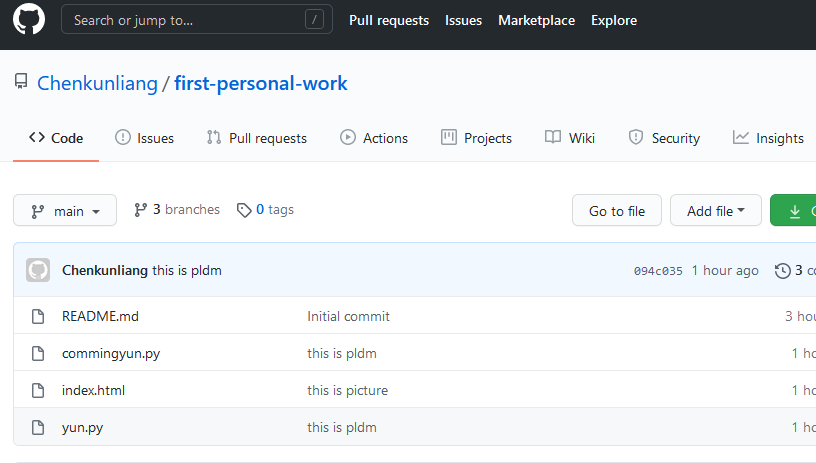
Task: Click commit hash 094c035
Action: (658, 271)
